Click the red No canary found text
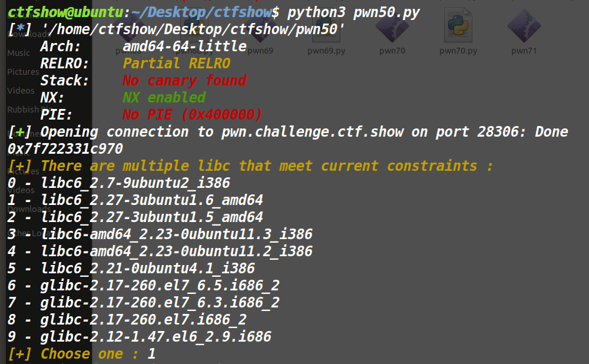This screenshot has height=364, width=589. (184, 81)
